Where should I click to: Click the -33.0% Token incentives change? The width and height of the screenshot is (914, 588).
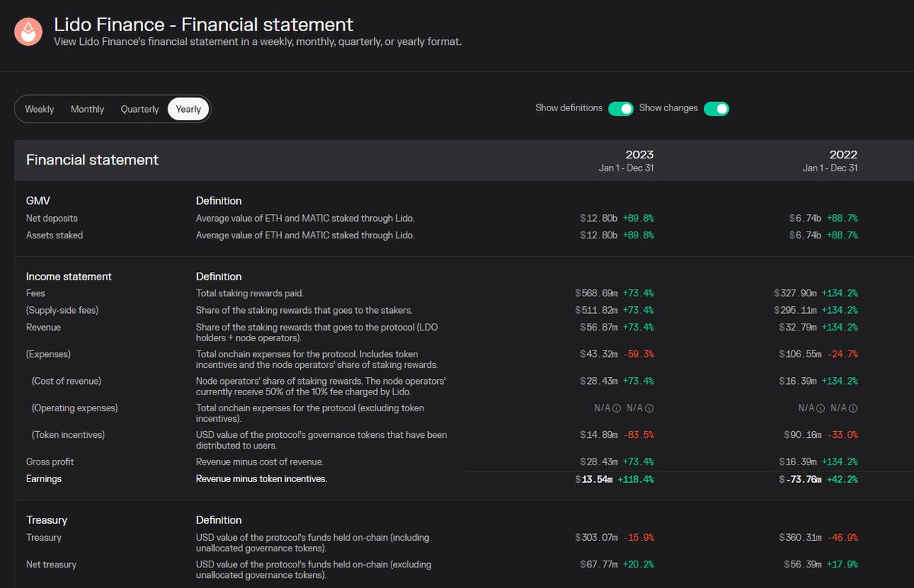(x=842, y=435)
